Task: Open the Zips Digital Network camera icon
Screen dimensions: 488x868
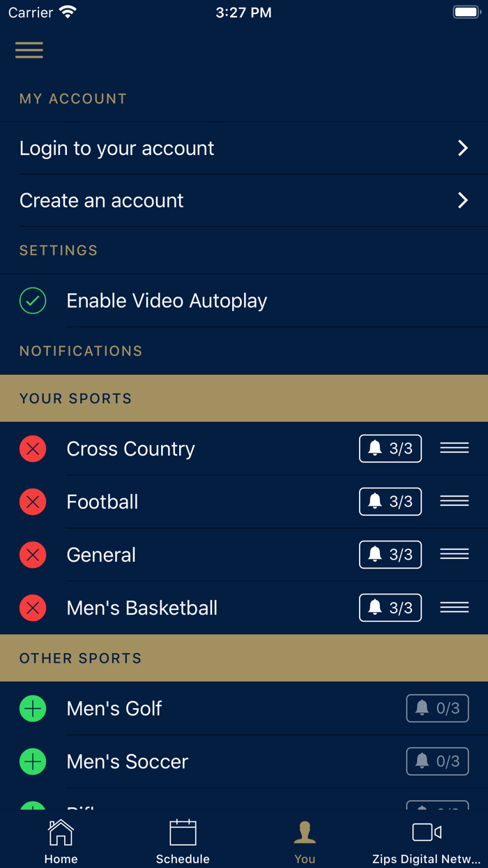Action: pyautogui.click(x=426, y=832)
